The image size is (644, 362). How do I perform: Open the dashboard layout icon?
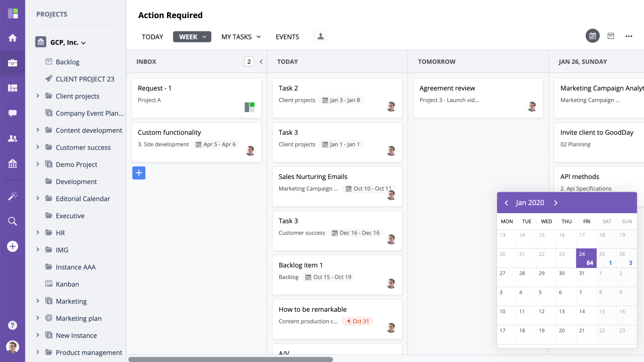point(12,88)
